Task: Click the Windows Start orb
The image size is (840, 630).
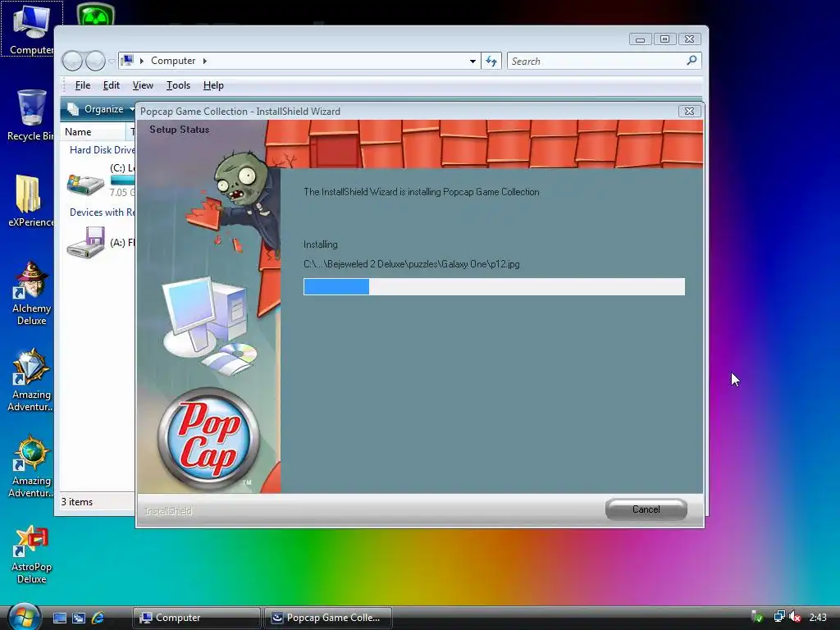Action: click(24, 617)
